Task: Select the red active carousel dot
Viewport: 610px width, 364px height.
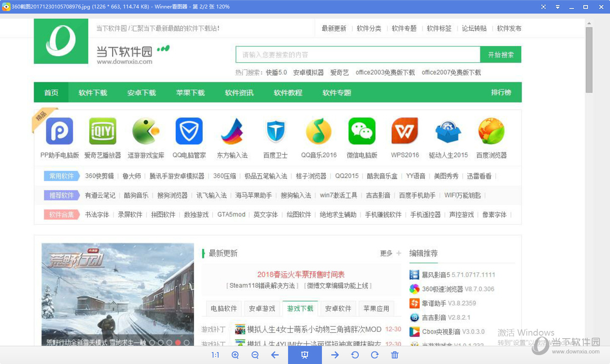Action: click(x=178, y=342)
